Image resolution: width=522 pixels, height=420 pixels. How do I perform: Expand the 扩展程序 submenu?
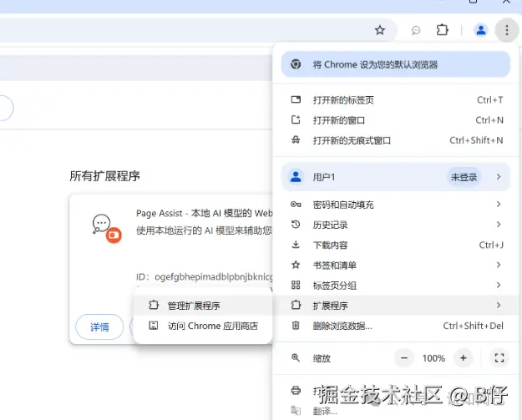[396, 305]
